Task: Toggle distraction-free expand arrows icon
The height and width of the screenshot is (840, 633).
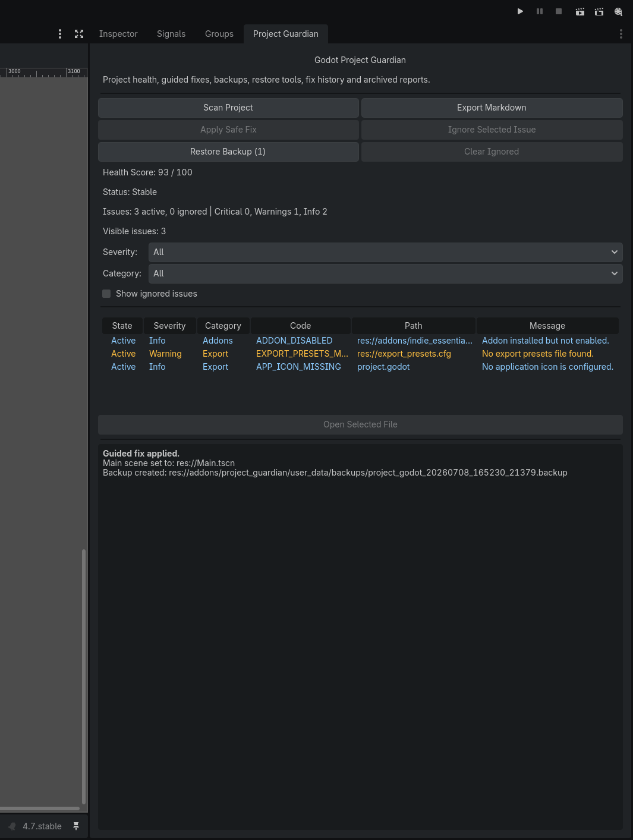Action: (79, 34)
